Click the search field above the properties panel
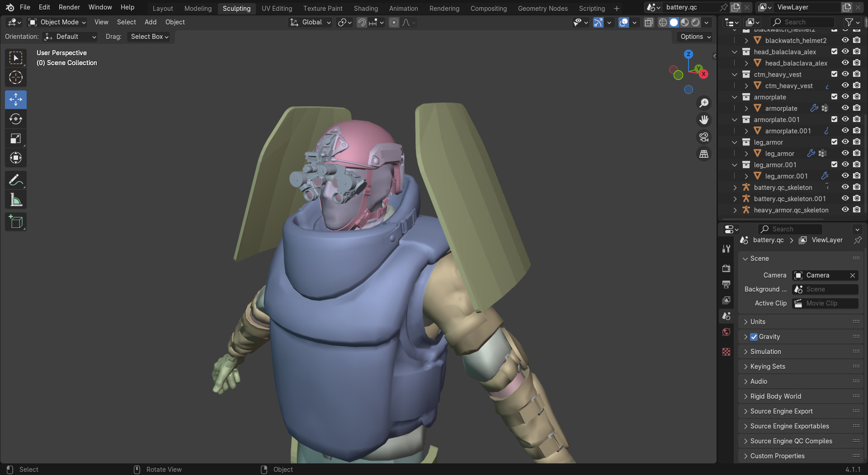Image resolution: width=868 pixels, height=475 pixels. [790, 229]
